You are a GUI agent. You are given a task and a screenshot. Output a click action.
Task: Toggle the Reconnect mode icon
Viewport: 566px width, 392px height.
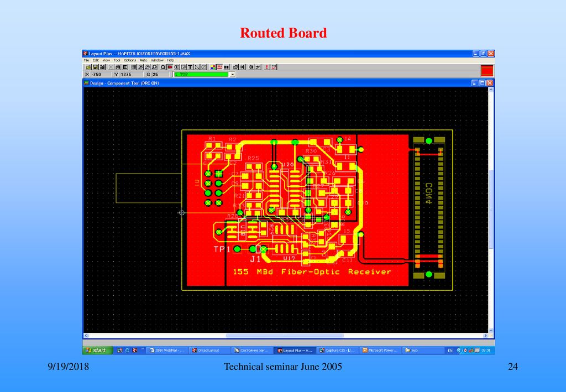(226, 67)
